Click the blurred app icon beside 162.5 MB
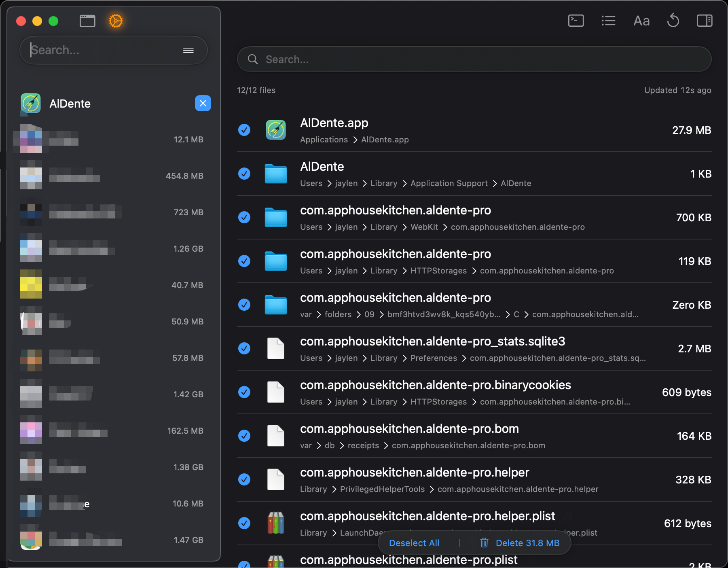Image resolution: width=728 pixels, height=568 pixels. click(x=31, y=431)
